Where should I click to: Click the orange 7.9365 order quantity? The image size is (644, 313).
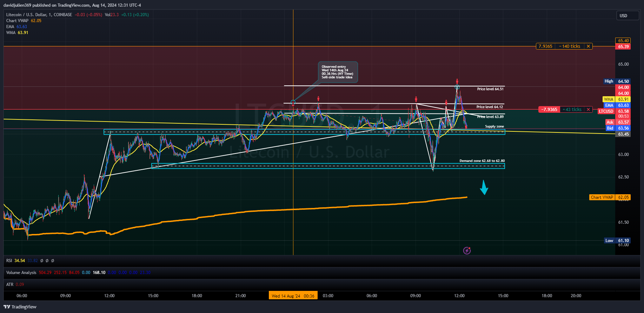545,46
